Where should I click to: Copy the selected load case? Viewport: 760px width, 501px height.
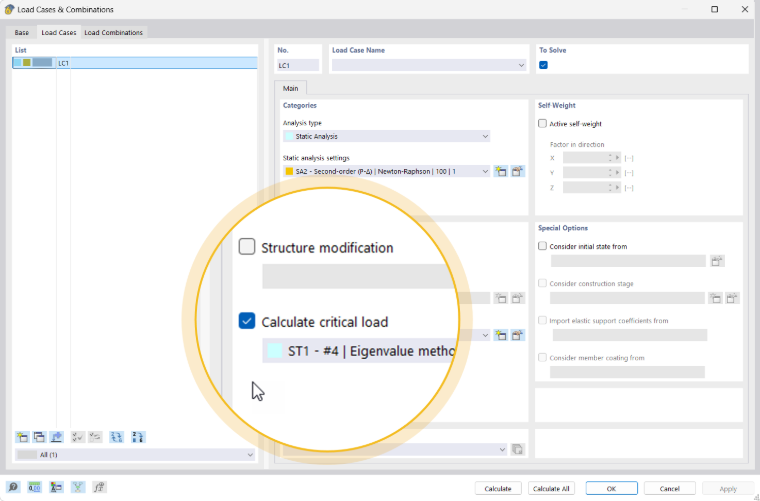point(39,437)
